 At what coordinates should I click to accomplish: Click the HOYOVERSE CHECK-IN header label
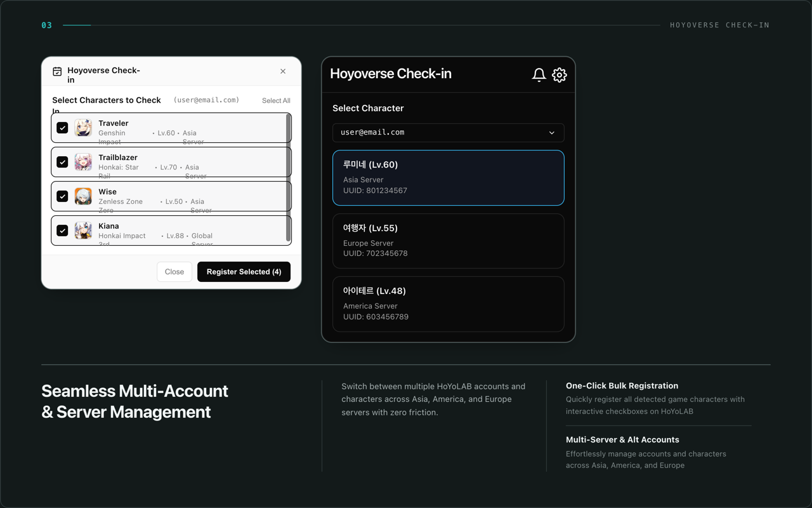pos(719,25)
